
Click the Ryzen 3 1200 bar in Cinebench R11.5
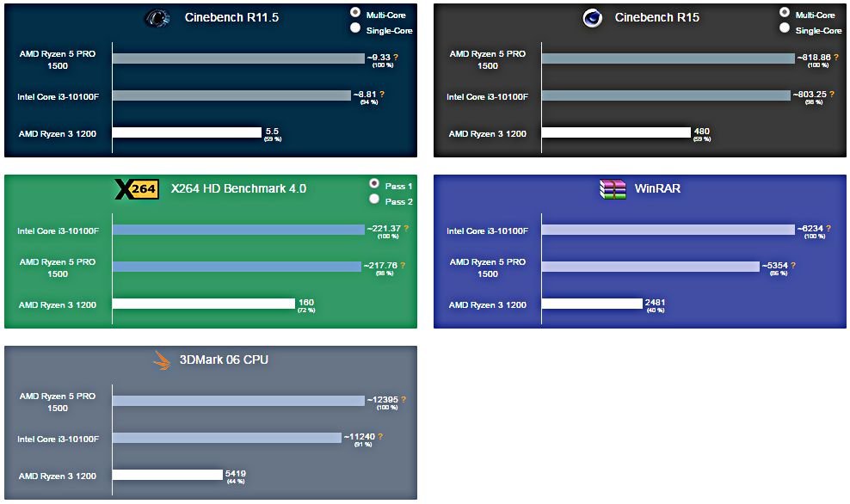click(187, 132)
